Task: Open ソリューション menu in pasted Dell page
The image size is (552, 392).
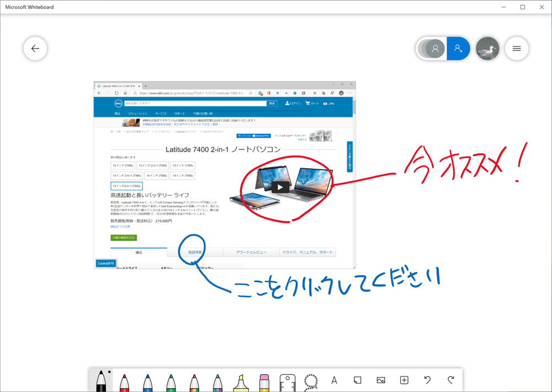Action: pos(137,114)
